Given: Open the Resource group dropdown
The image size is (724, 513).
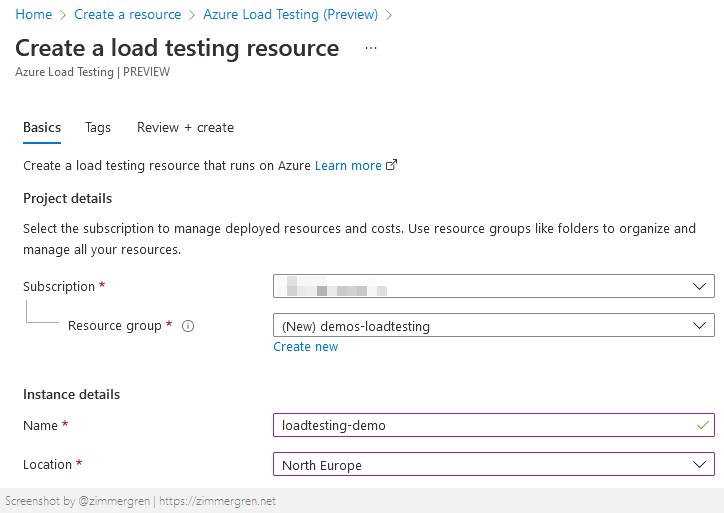Looking at the screenshot, I should pyautogui.click(x=698, y=325).
